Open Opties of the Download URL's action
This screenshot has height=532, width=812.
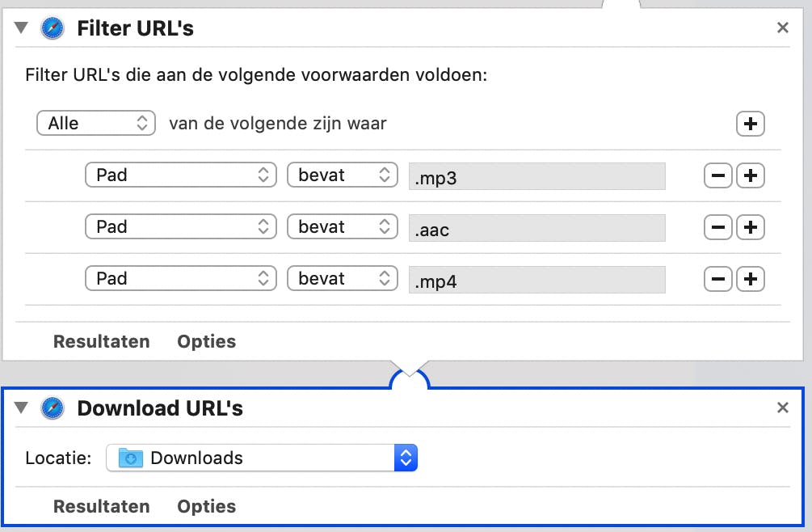207,506
